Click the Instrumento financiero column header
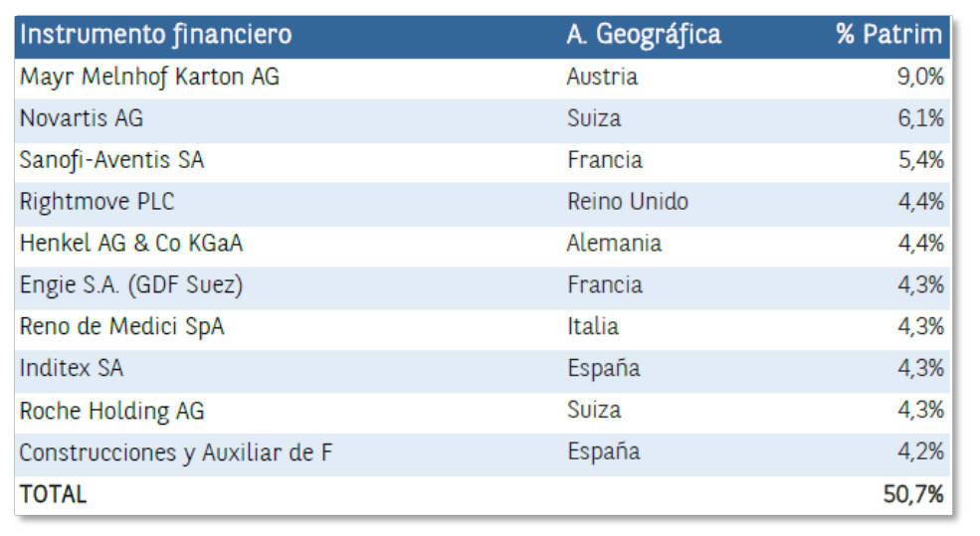The image size is (980, 536). pos(155,35)
